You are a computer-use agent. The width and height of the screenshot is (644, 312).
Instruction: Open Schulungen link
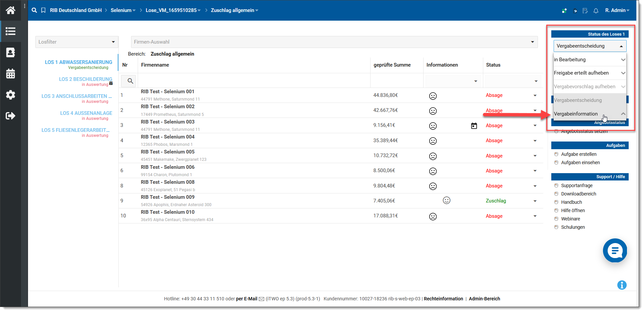[573, 227]
